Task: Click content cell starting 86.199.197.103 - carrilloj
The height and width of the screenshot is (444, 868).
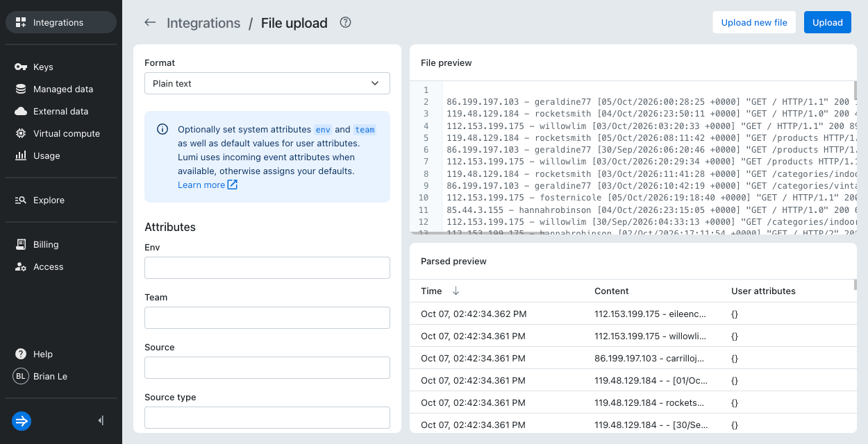Action: pyautogui.click(x=649, y=358)
